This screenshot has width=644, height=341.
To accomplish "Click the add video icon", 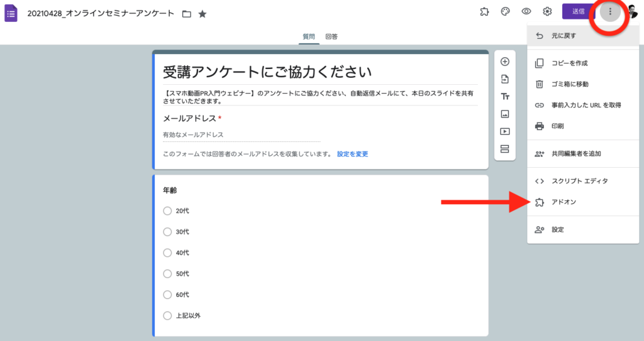I will pyautogui.click(x=505, y=131).
